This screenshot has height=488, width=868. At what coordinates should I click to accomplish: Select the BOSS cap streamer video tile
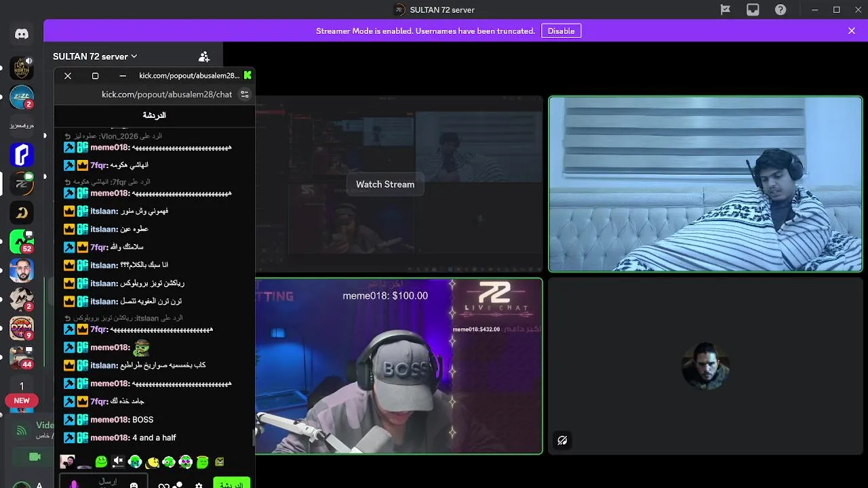click(399, 365)
